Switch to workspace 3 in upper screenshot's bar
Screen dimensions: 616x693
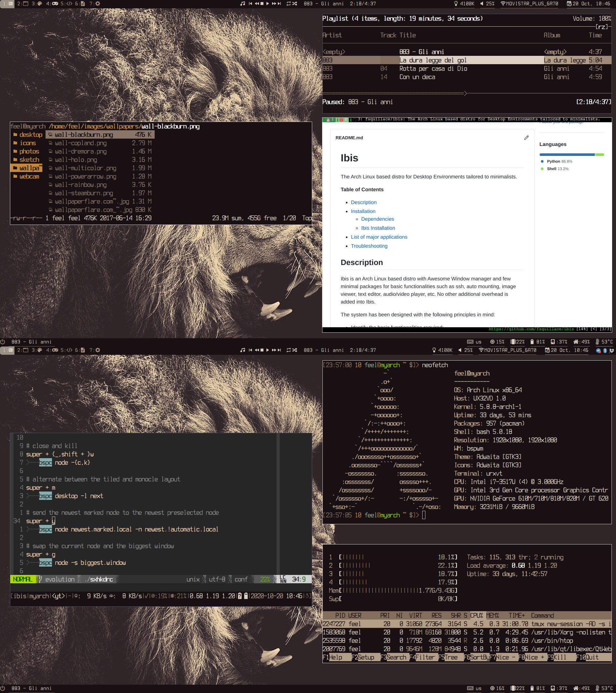click(x=37, y=4)
